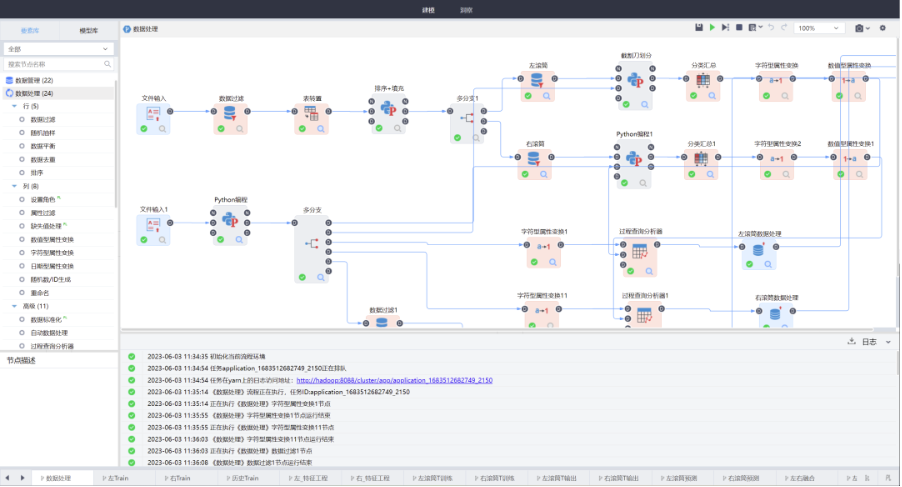This screenshot has height=487, width=902.
Task: Expand the camera snapshot dropdown
Action: [863, 28]
